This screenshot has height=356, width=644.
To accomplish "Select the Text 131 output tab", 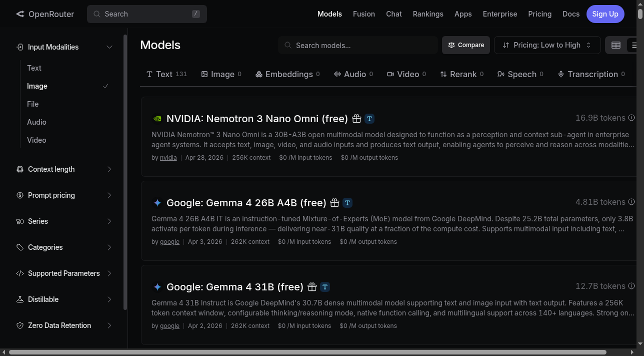I will point(166,74).
